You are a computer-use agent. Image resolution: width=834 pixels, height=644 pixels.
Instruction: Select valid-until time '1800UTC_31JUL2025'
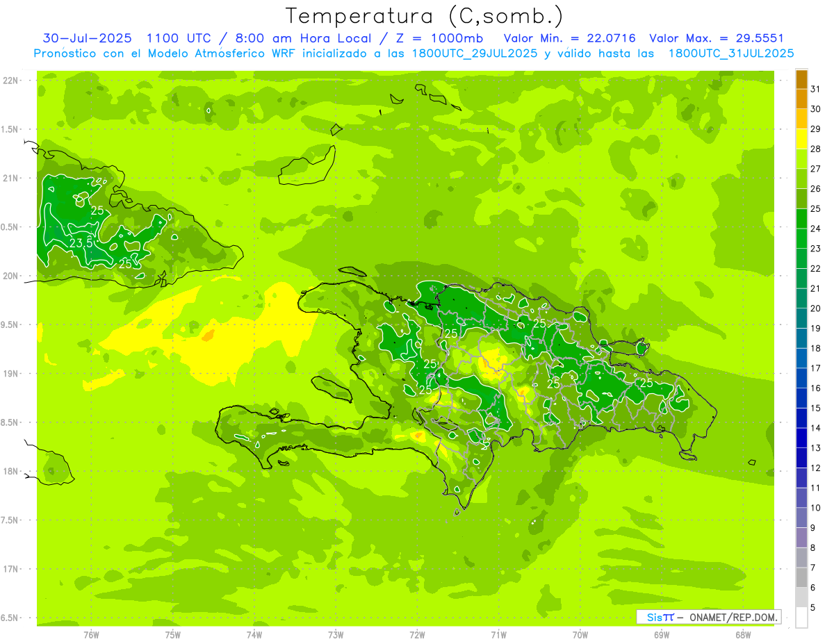[730, 53]
